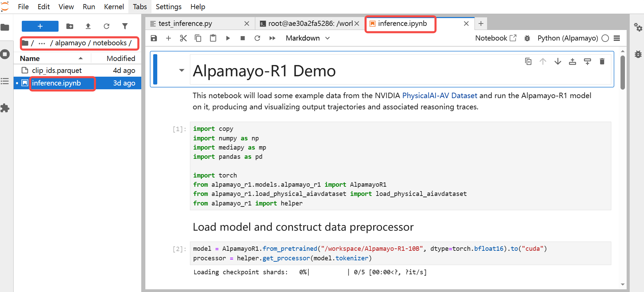
Task: Open the Table of Contents sidebar panel
Action: 5,81
